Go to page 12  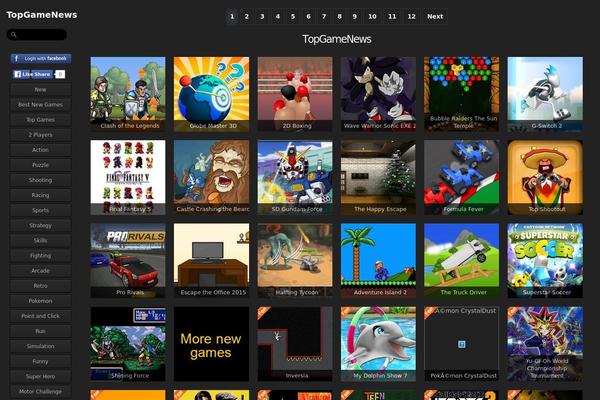click(x=411, y=16)
